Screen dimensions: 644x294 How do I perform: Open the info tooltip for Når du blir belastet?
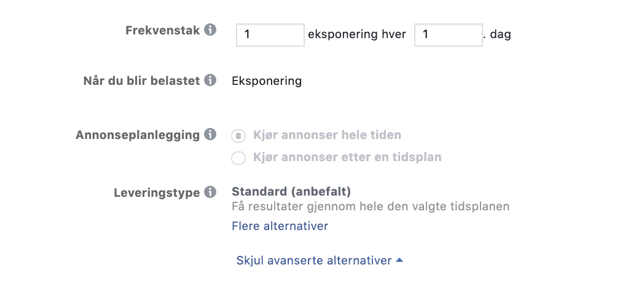point(210,80)
